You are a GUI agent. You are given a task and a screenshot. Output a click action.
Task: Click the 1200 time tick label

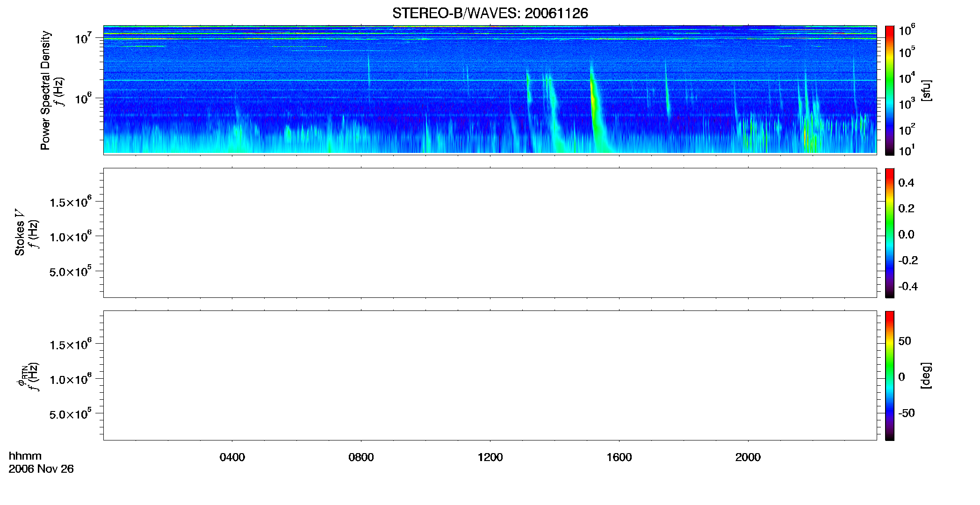click(490, 457)
